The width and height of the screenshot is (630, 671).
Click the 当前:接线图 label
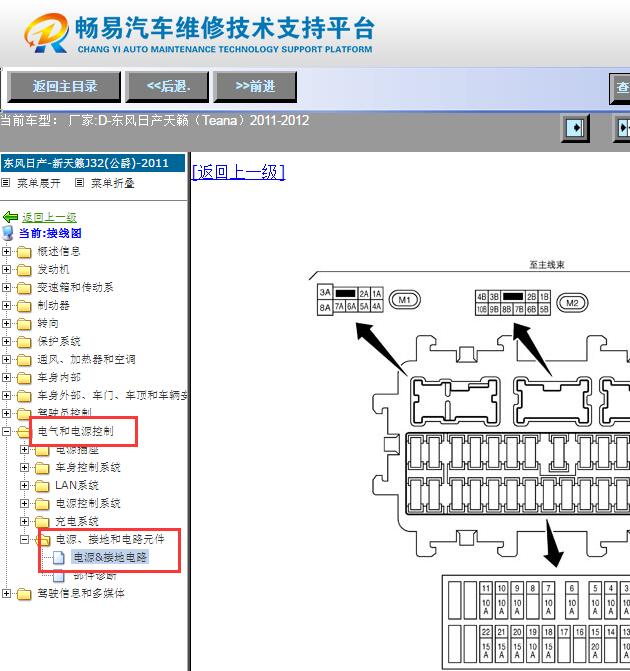(x=50, y=233)
